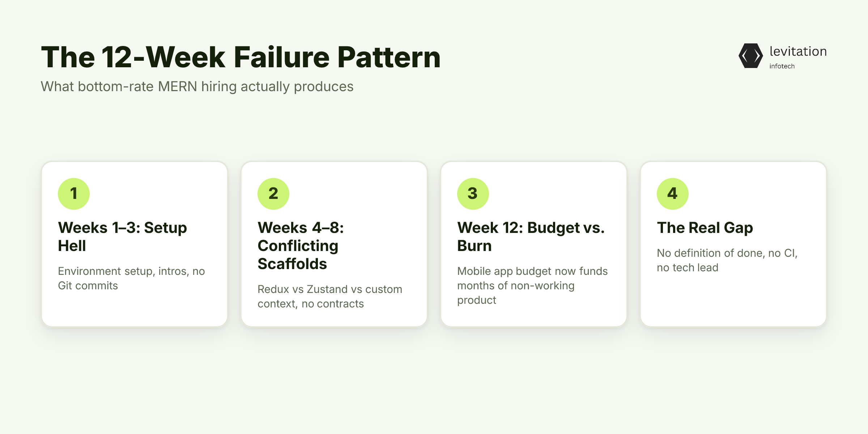The height and width of the screenshot is (434, 868).
Task: Click the levitation hexagon logo icon
Action: (751, 56)
